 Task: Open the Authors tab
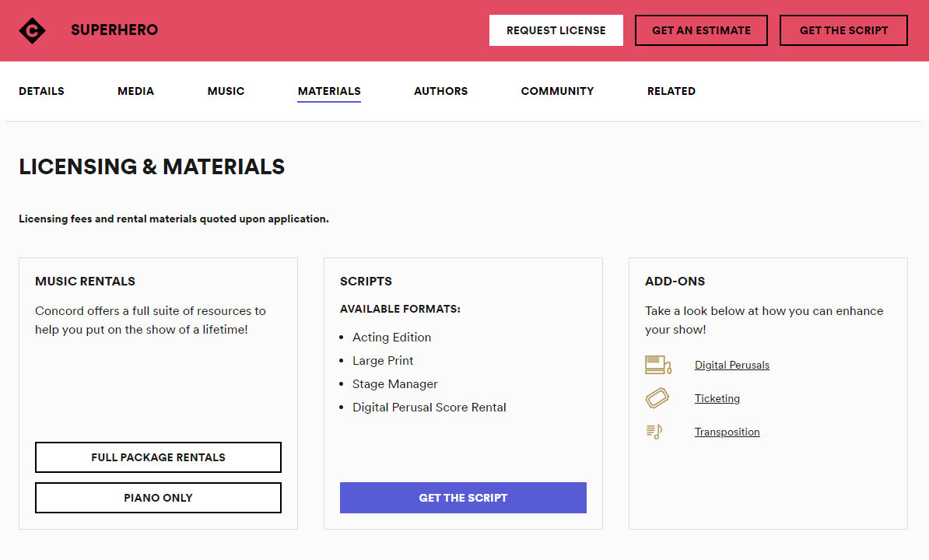click(x=441, y=91)
